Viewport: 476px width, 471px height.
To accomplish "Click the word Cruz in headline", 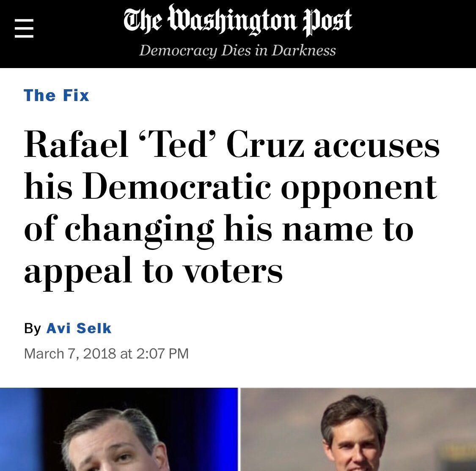I will tap(265, 144).
